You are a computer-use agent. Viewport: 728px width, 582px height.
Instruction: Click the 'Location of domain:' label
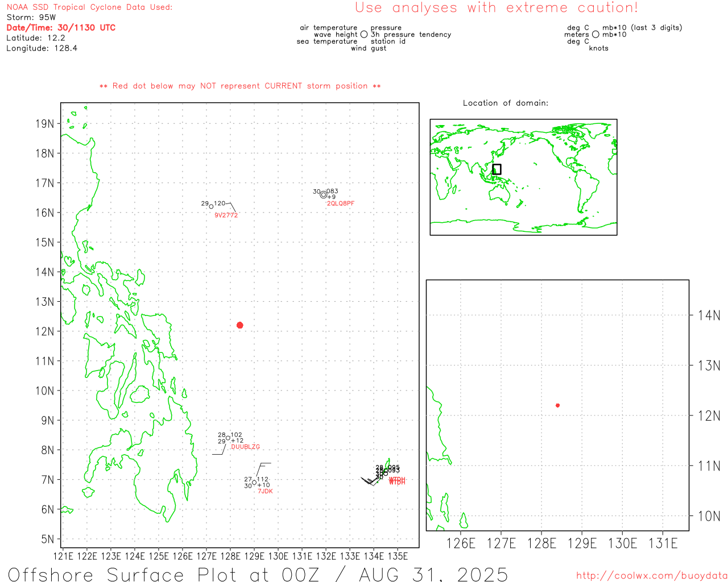coord(506,103)
